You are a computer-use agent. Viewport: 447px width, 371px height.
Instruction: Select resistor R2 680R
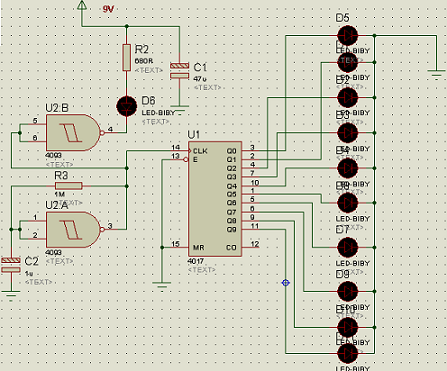tap(126, 57)
